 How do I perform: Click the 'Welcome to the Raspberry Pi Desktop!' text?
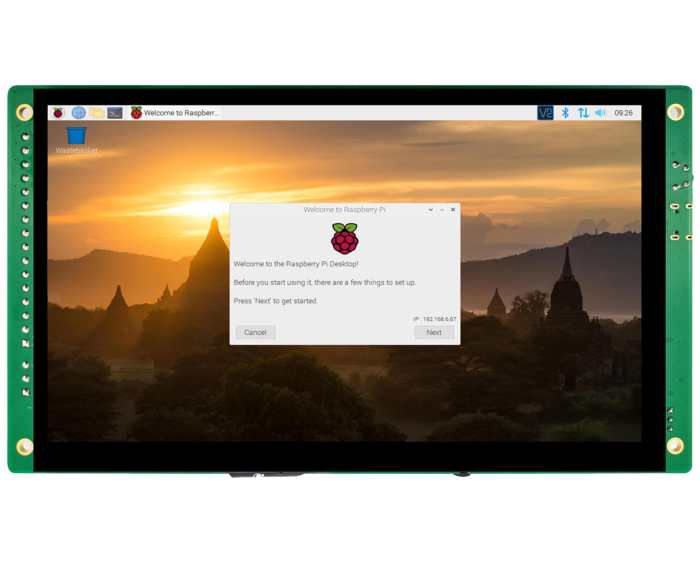295,264
